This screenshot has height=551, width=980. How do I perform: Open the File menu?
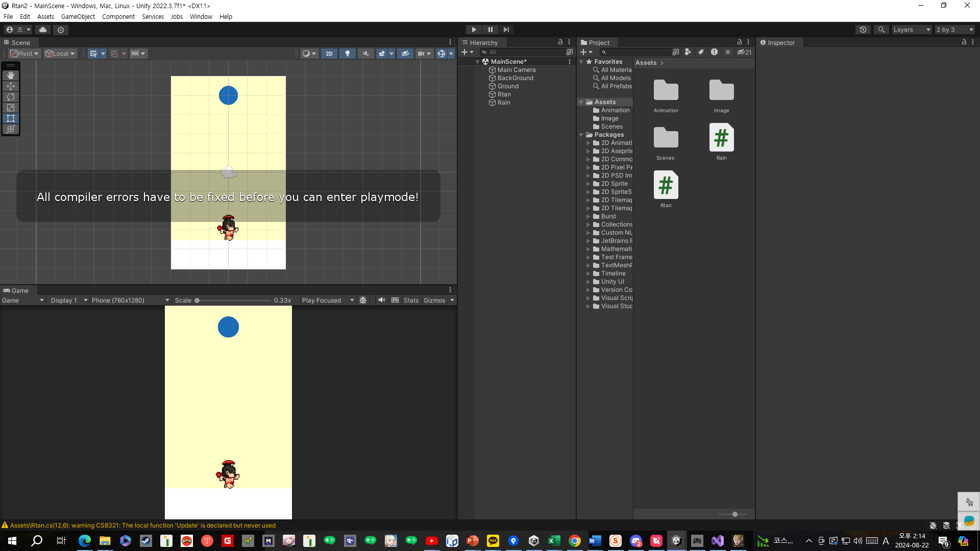tap(8, 16)
